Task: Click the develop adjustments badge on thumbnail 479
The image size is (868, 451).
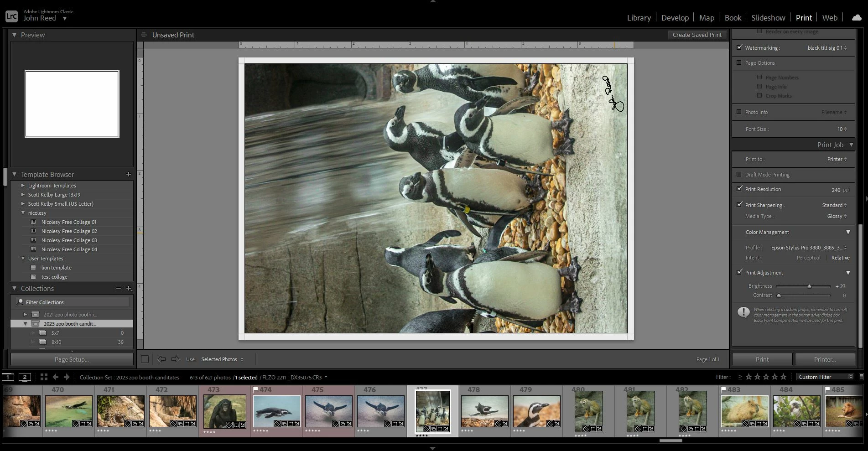Action: coord(557,424)
